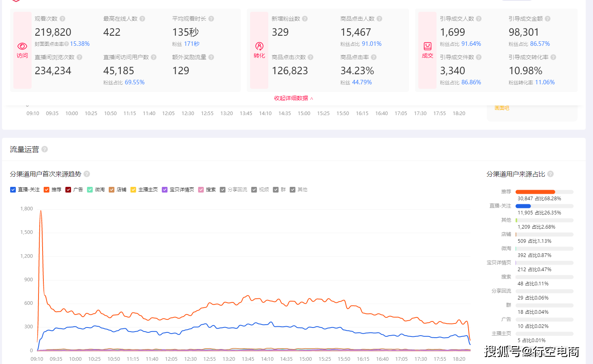The height and width of the screenshot is (364, 593).
Task: Click the 访问 eye icon
Action: click(x=22, y=46)
